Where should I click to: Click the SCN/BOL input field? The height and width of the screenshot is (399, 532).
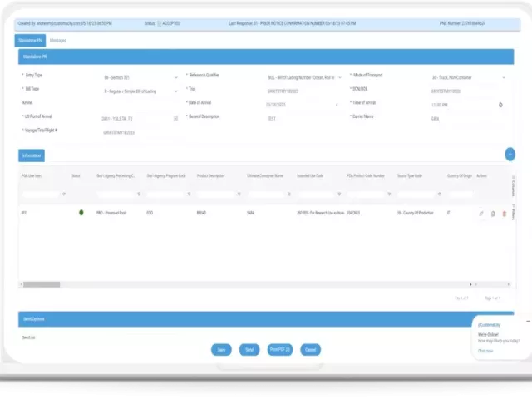pyautogui.click(x=468, y=91)
